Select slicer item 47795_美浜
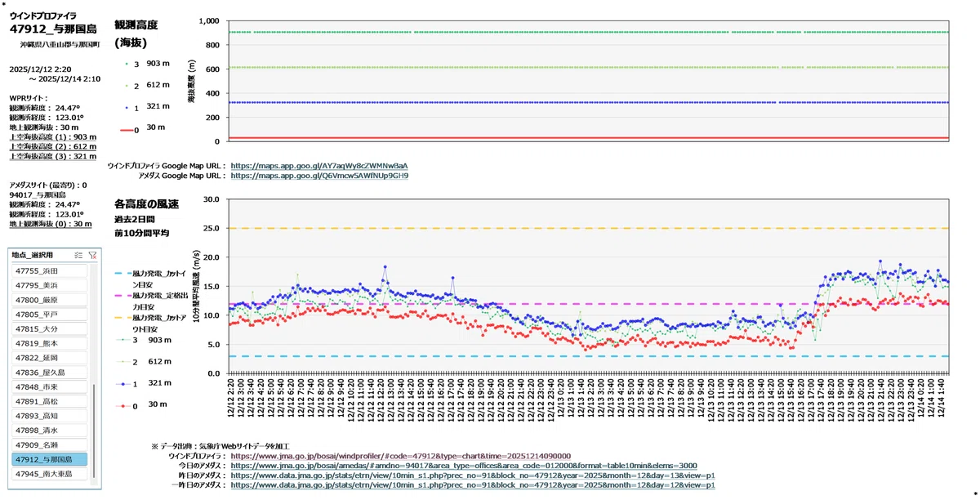This screenshot has height=500, width=980. pyautogui.click(x=51, y=285)
